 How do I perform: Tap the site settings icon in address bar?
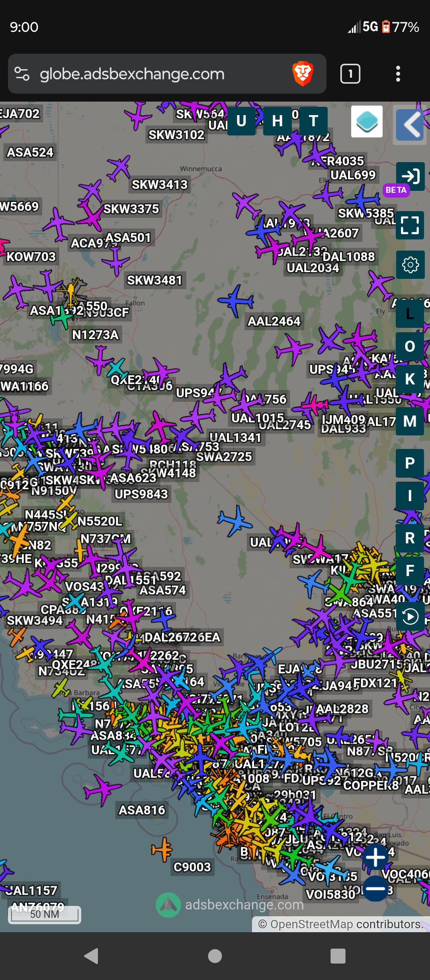[x=22, y=74]
